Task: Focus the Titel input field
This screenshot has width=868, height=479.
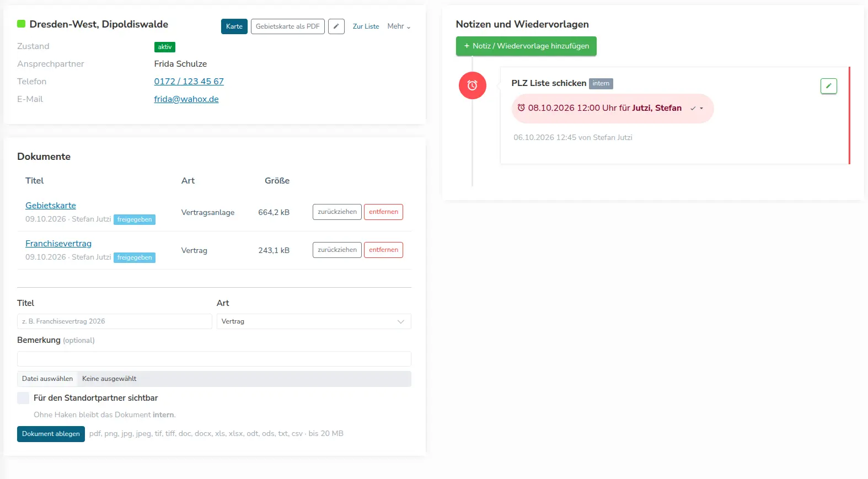Action: [115, 321]
